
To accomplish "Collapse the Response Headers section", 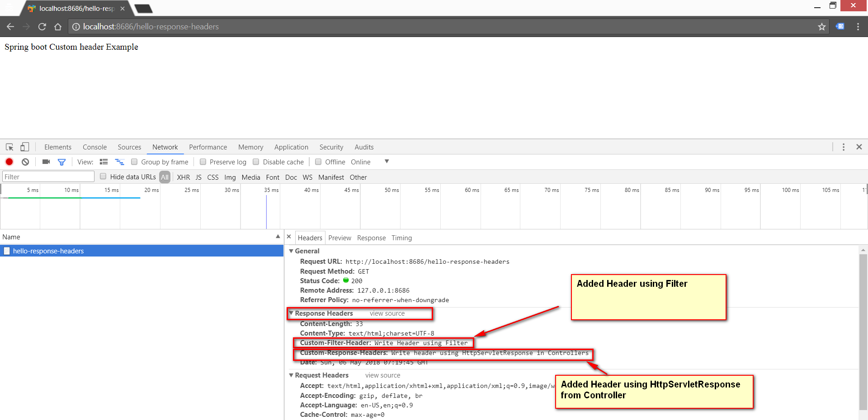I will (291, 313).
